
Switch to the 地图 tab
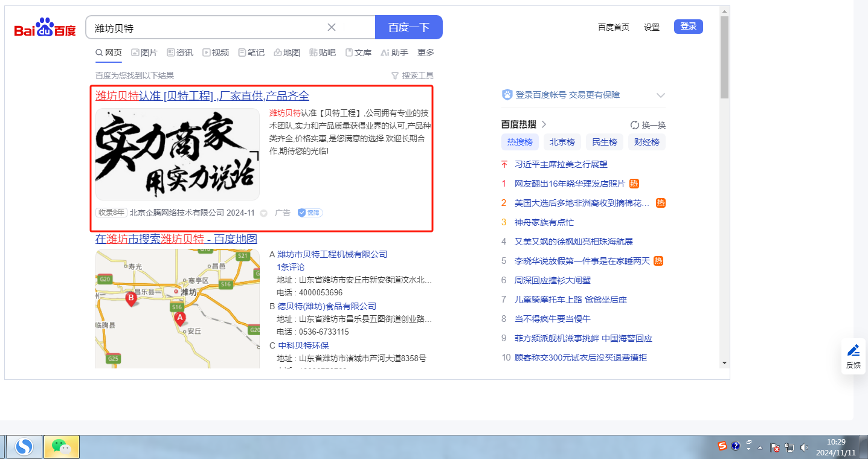(287, 53)
